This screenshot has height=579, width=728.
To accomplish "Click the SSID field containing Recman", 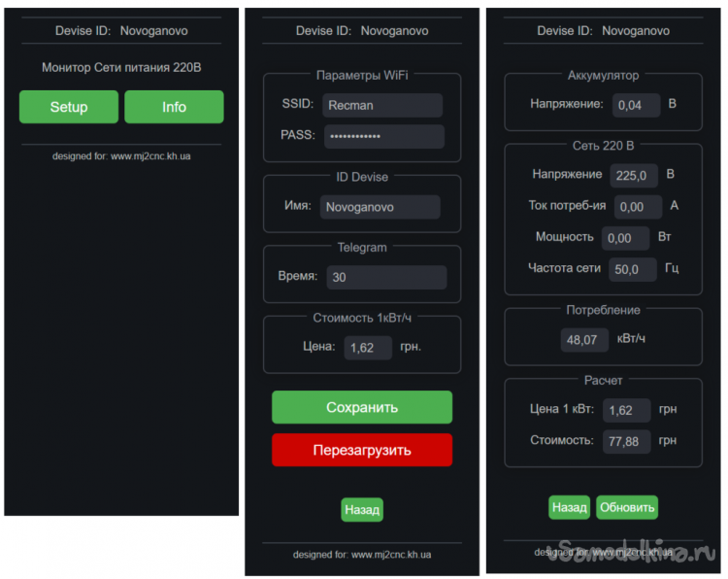I will coord(382,105).
